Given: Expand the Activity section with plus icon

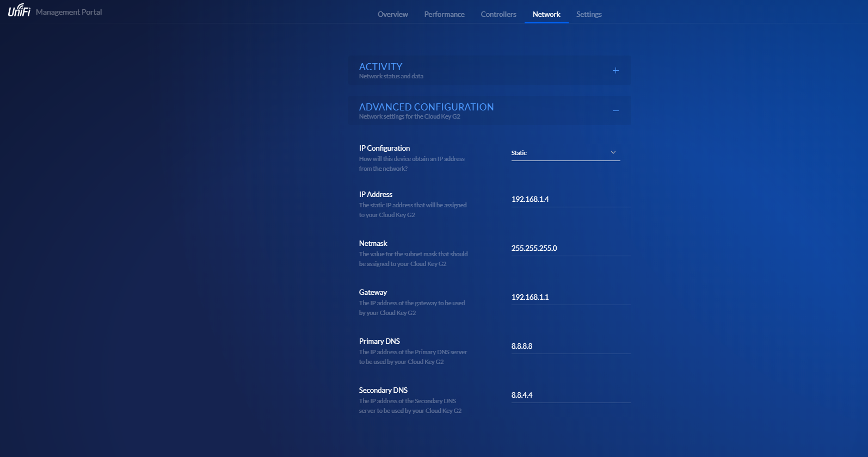Looking at the screenshot, I should point(615,71).
